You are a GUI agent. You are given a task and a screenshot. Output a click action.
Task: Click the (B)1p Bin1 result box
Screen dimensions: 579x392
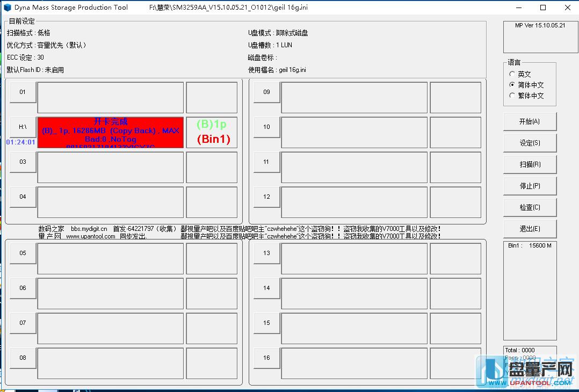click(x=212, y=132)
